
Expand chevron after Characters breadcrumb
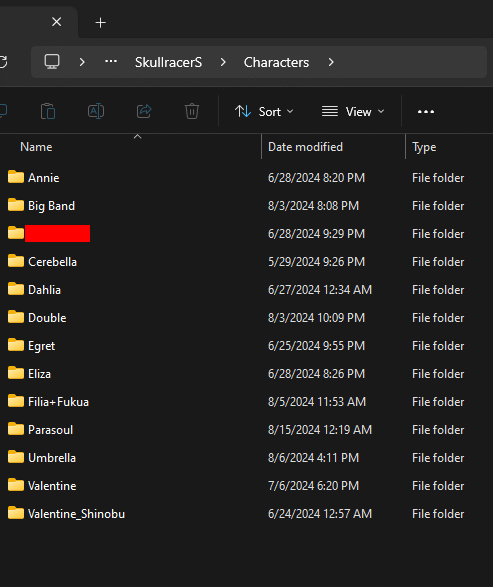click(x=331, y=62)
